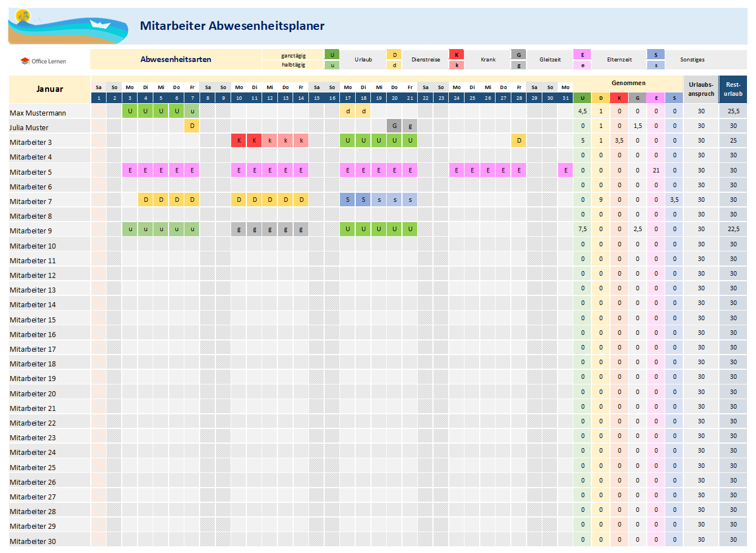This screenshot has width=756, height=553.
Task: Click the yellow full-day Dienstreise 'D' legend swatch
Action: click(395, 55)
